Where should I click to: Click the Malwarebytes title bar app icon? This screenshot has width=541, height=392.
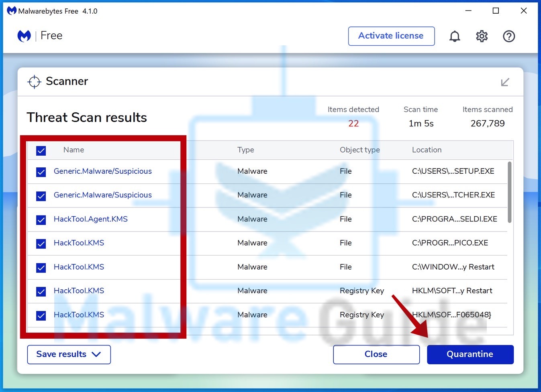12,11
